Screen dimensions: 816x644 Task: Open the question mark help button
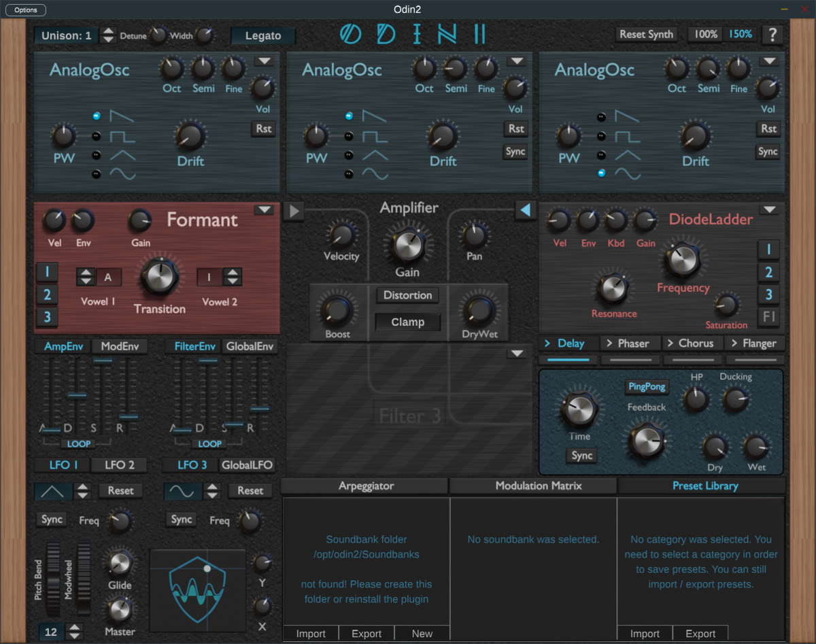tap(772, 35)
